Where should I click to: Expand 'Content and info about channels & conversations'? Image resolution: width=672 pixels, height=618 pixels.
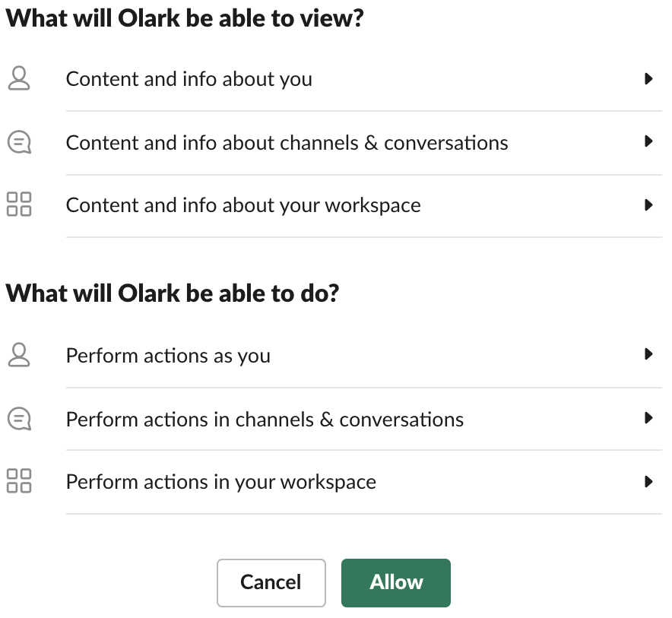(648, 141)
